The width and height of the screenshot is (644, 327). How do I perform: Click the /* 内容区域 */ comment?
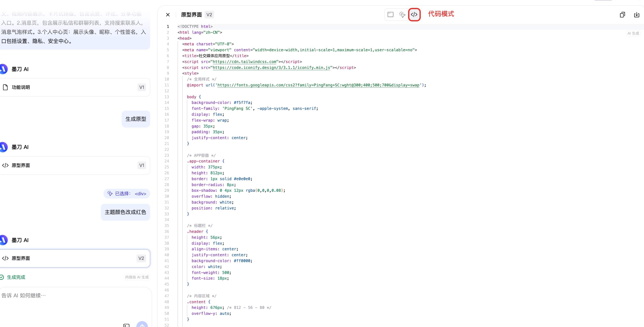(202, 296)
